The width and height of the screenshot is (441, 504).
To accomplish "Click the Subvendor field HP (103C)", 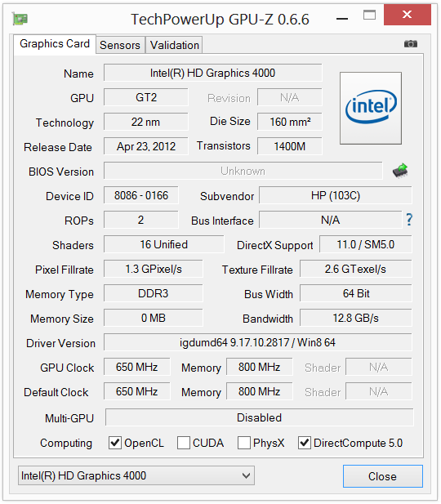I will click(x=336, y=195).
